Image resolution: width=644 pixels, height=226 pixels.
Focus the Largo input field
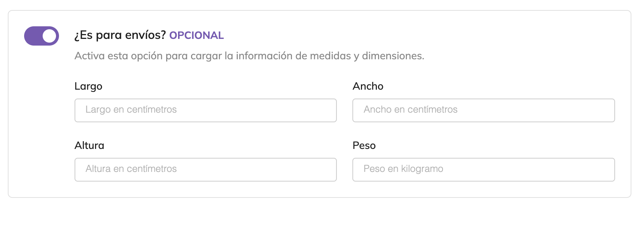[206, 110]
